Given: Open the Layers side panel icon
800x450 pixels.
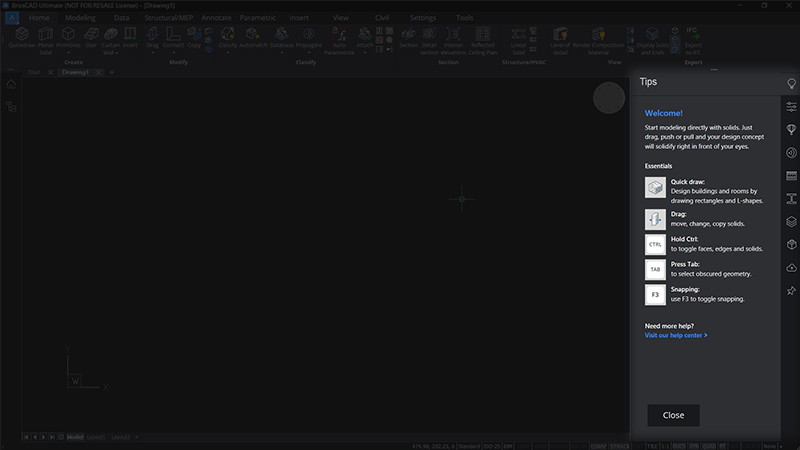Looking at the screenshot, I should click(x=791, y=221).
